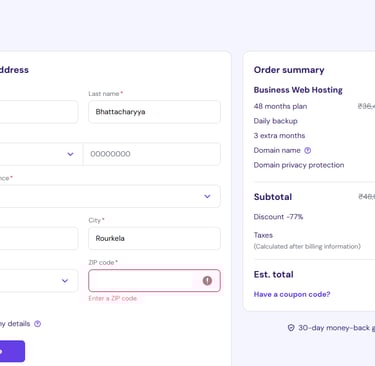Open the dropdown left of ZIP code
This screenshot has width=375, height=366.
tap(38, 281)
